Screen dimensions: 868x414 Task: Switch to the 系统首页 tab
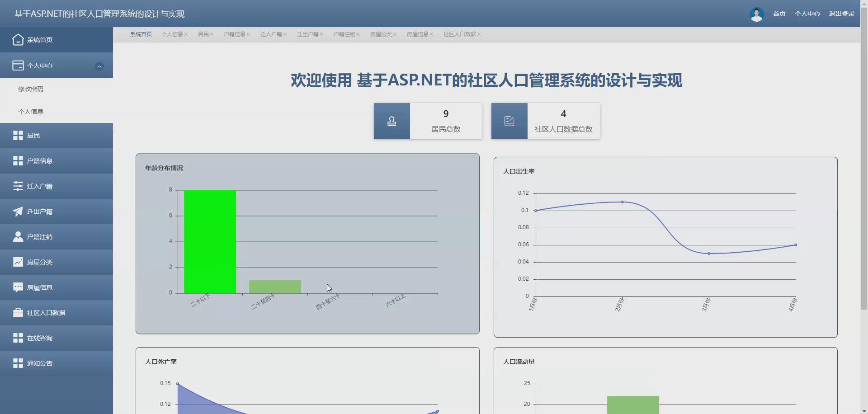click(141, 34)
